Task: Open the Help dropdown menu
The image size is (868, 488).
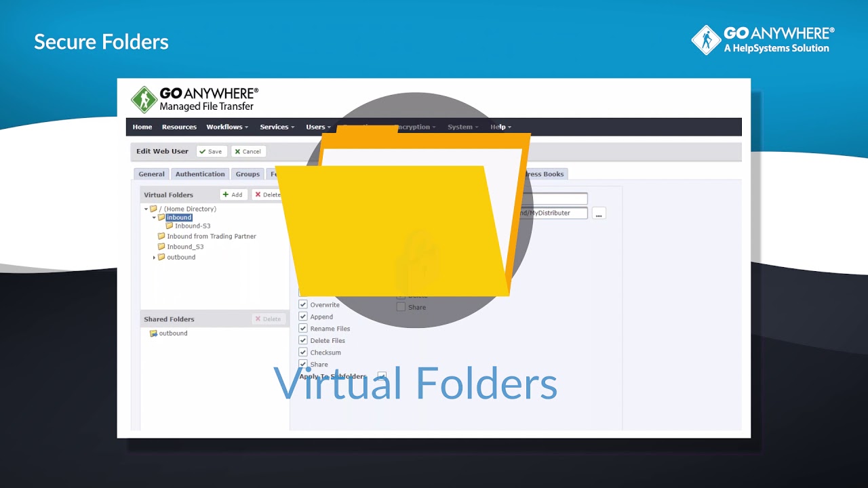Action: click(x=500, y=127)
